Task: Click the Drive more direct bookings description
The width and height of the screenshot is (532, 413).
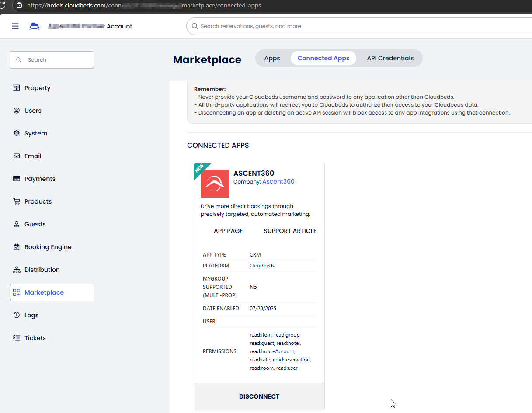Action: pyautogui.click(x=255, y=210)
